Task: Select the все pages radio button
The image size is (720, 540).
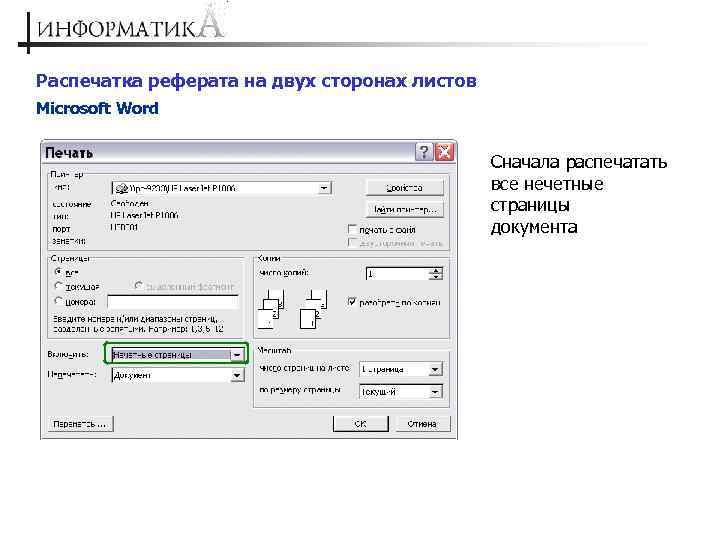Action: point(58,272)
